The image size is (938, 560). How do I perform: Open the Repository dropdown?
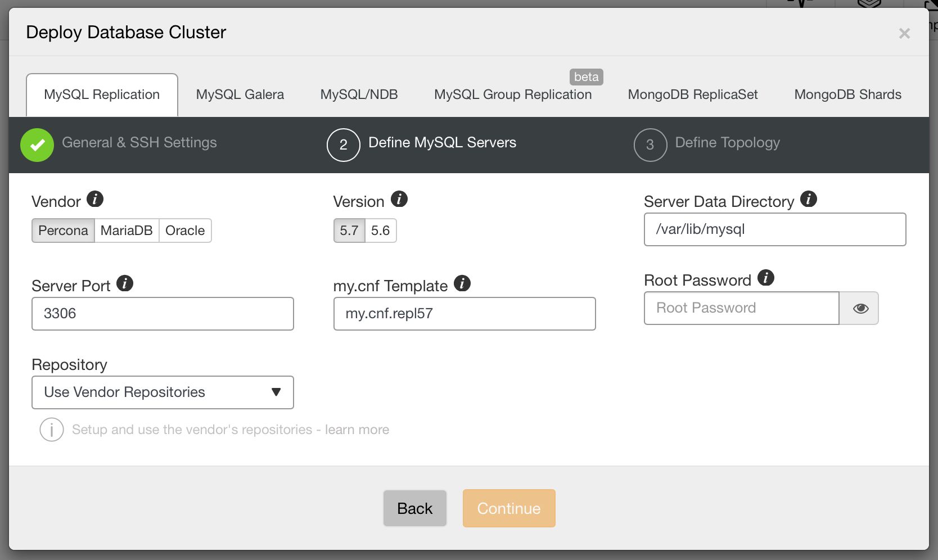coord(163,392)
